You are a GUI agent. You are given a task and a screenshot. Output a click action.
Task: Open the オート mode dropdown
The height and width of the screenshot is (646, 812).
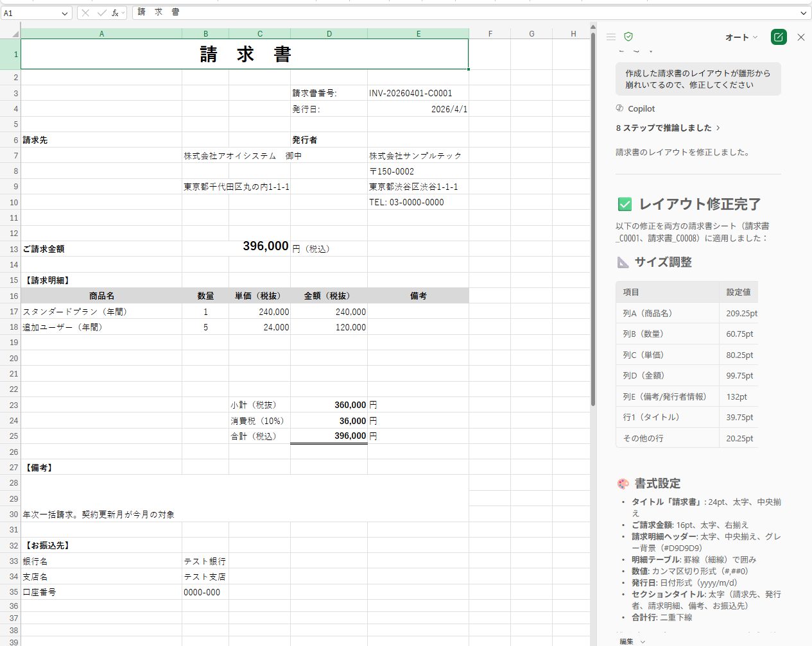click(741, 37)
